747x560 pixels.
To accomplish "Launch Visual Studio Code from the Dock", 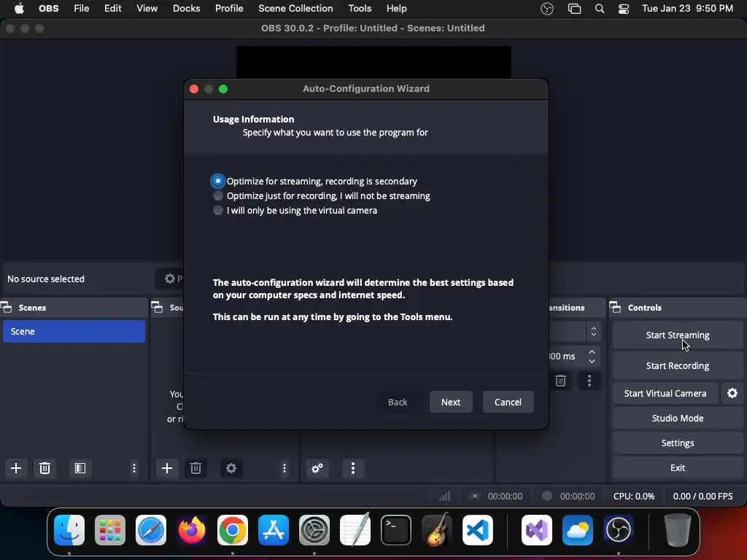I will (x=478, y=530).
